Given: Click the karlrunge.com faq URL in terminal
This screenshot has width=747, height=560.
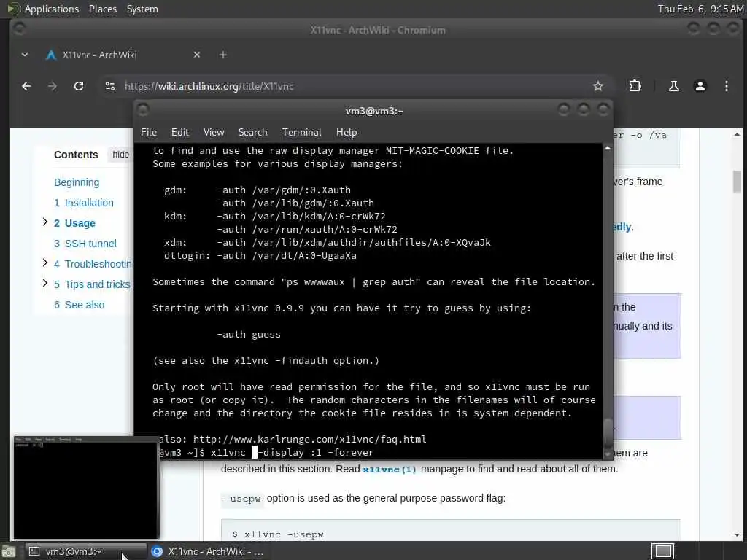Looking at the screenshot, I should (309, 439).
